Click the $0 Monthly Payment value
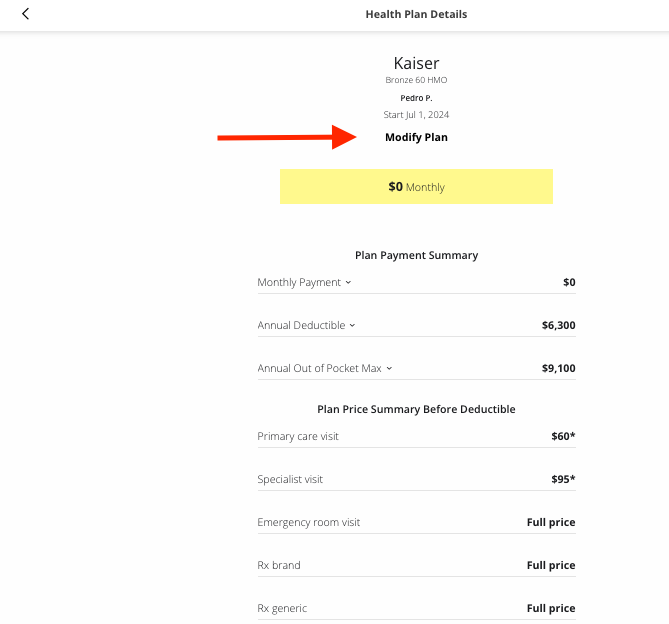 click(x=569, y=282)
